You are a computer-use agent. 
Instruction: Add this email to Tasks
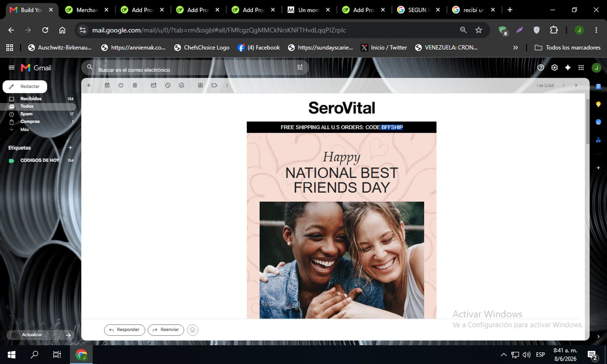coord(182,85)
